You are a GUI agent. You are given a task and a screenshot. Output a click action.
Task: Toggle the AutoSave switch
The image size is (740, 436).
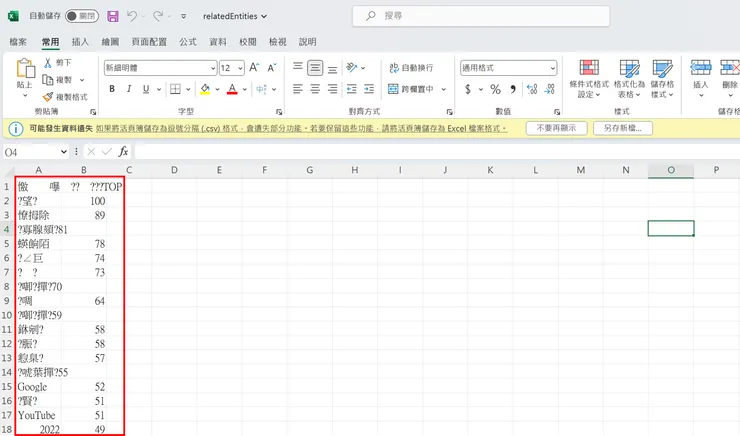point(82,16)
